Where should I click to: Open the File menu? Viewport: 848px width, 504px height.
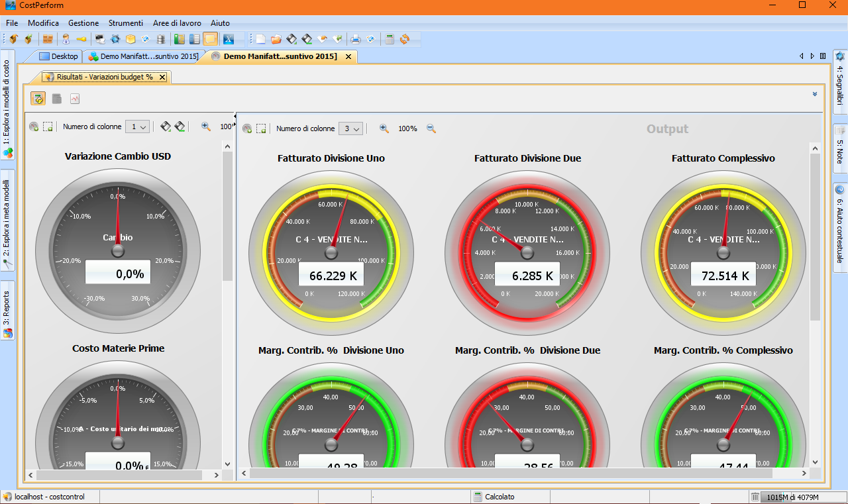pyautogui.click(x=12, y=23)
